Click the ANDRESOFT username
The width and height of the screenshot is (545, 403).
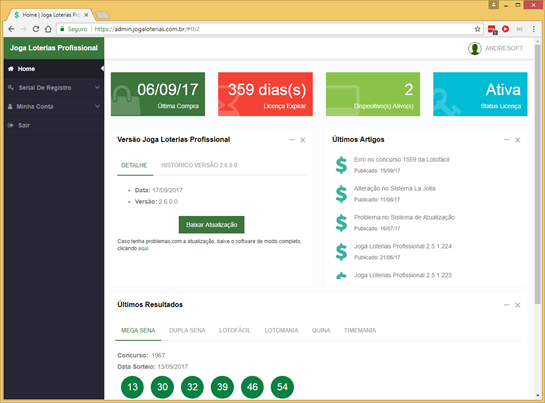[x=504, y=48]
